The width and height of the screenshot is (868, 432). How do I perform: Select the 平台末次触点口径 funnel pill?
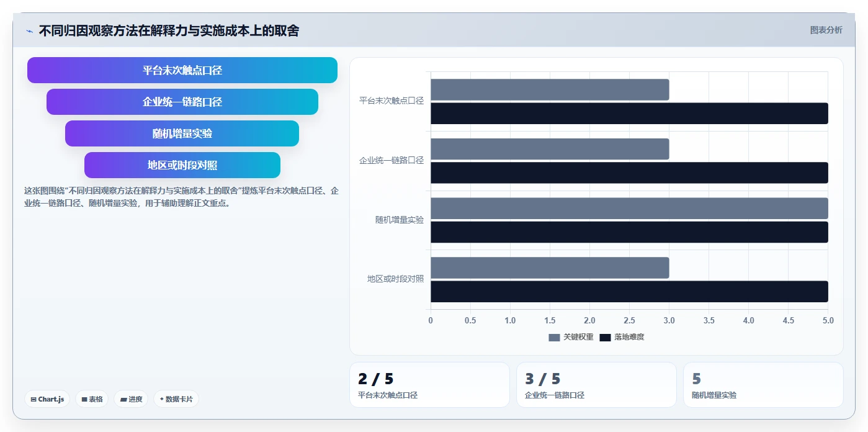coord(182,70)
